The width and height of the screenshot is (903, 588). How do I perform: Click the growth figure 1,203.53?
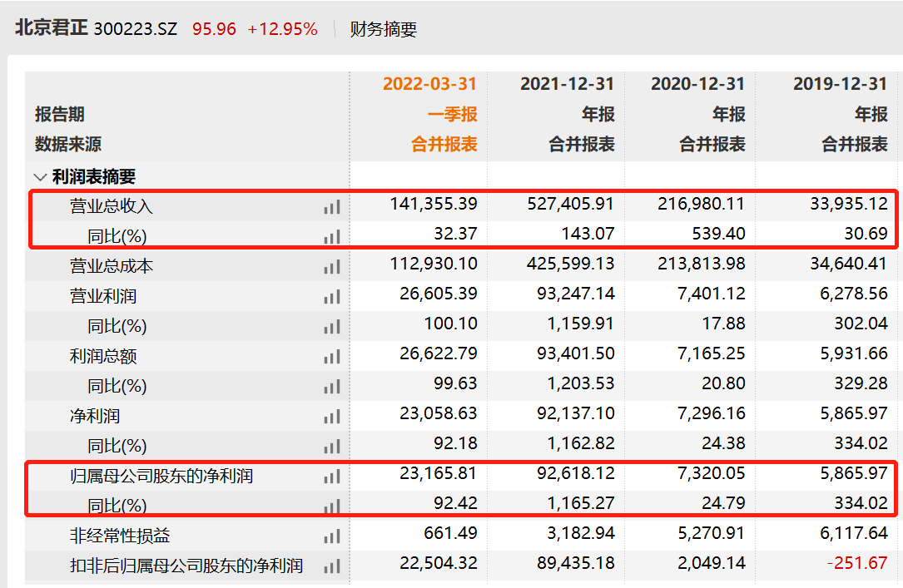pos(581,383)
